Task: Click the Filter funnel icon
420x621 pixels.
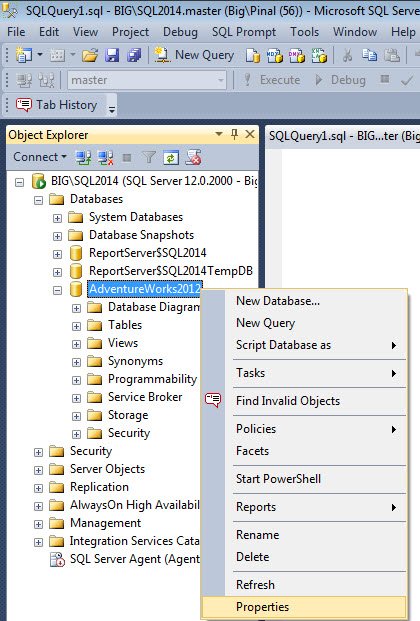Action: (149, 158)
